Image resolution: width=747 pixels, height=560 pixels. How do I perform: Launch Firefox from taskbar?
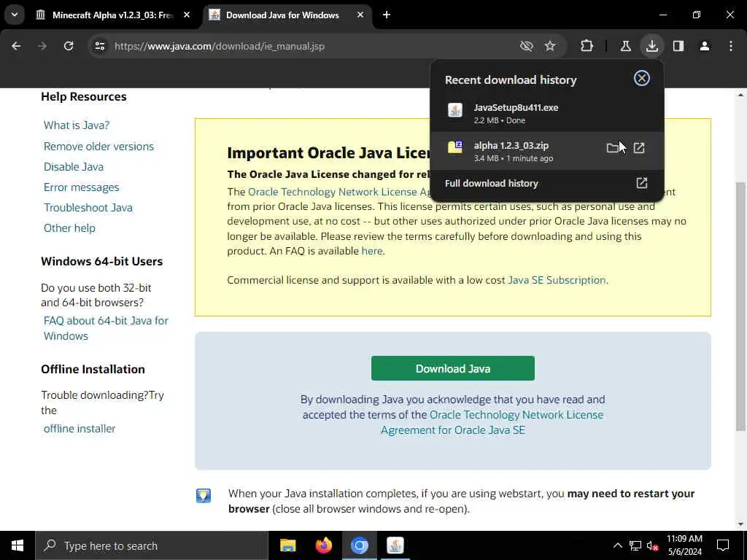click(x=323, y=545)
